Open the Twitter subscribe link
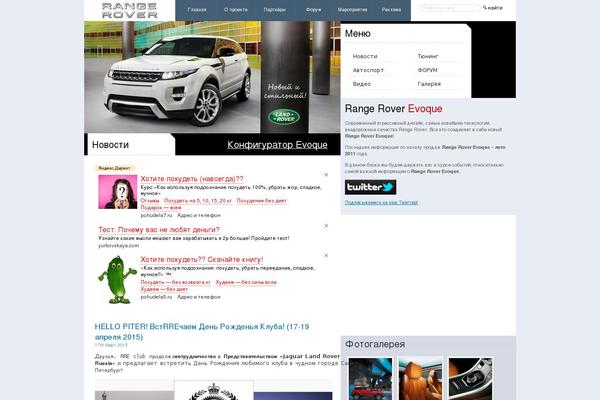The width and height of the screenshot is (600, 400). coord(381,202)
